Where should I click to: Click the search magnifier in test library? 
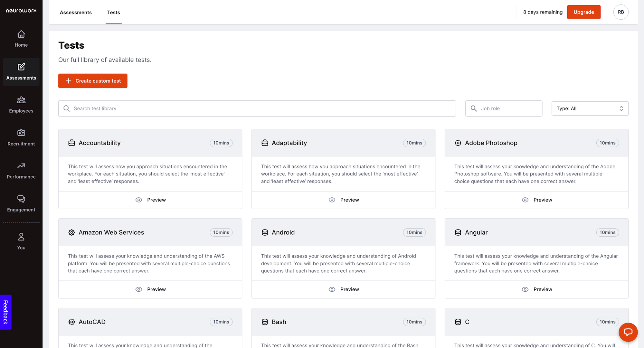(x=67, y=108)
